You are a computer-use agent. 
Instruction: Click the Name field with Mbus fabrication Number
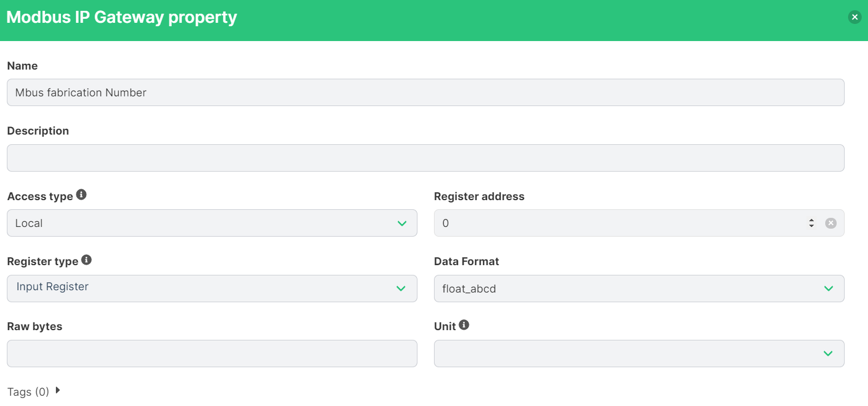coord(425,92)
